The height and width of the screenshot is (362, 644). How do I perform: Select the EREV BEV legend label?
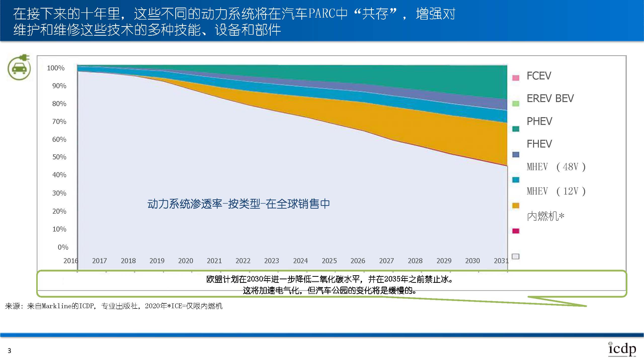point(550,99)
